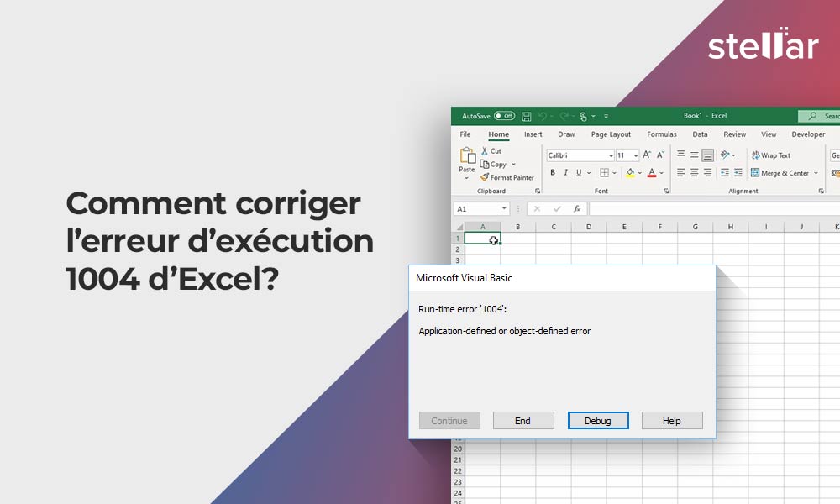
Task: Click Bottom Align icon
Action: [707, 155]
